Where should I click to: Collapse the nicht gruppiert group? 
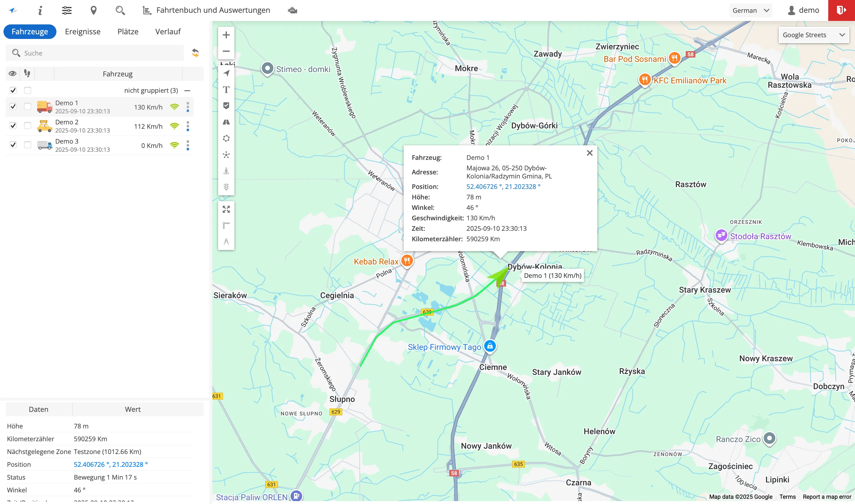click(187, 91)
